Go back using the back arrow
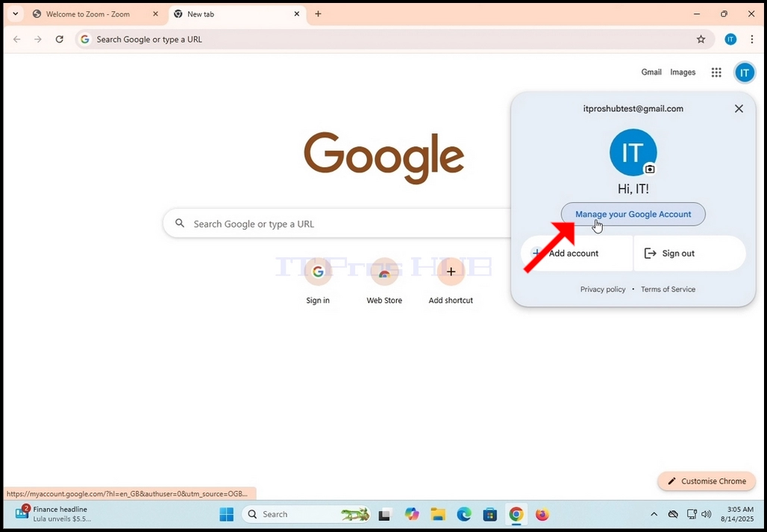The width and height of the screenshot is (767, 532). [17, 39]
